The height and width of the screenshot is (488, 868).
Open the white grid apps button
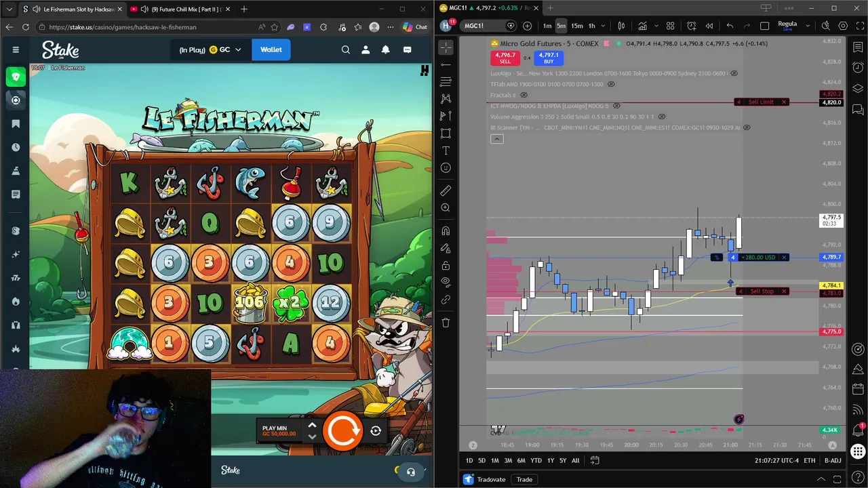point(858,451)
